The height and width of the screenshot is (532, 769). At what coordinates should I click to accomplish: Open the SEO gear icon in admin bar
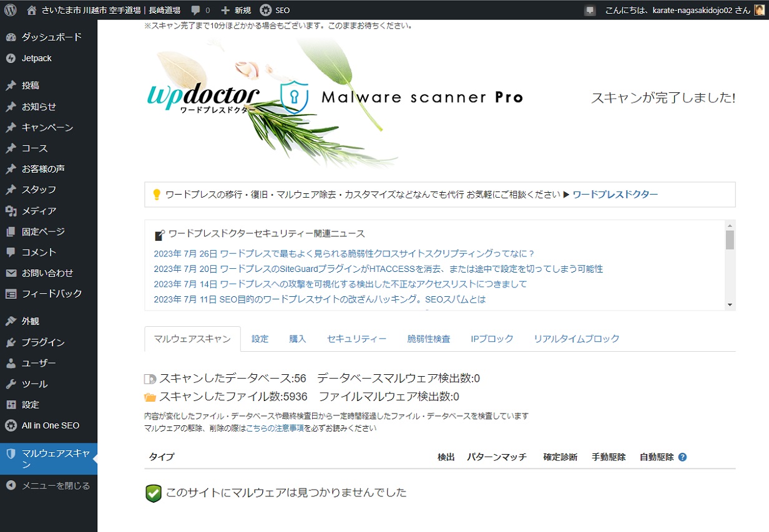265,10
